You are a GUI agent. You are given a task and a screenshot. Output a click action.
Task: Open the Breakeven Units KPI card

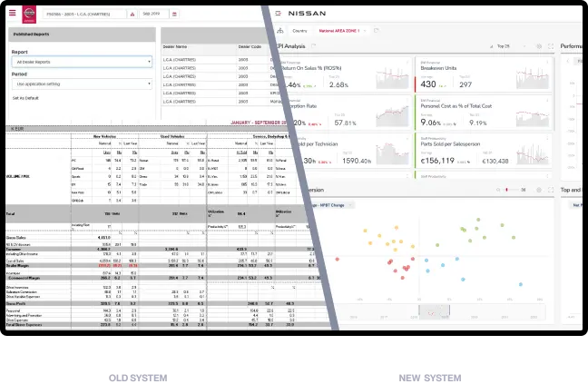coord(484,74)
